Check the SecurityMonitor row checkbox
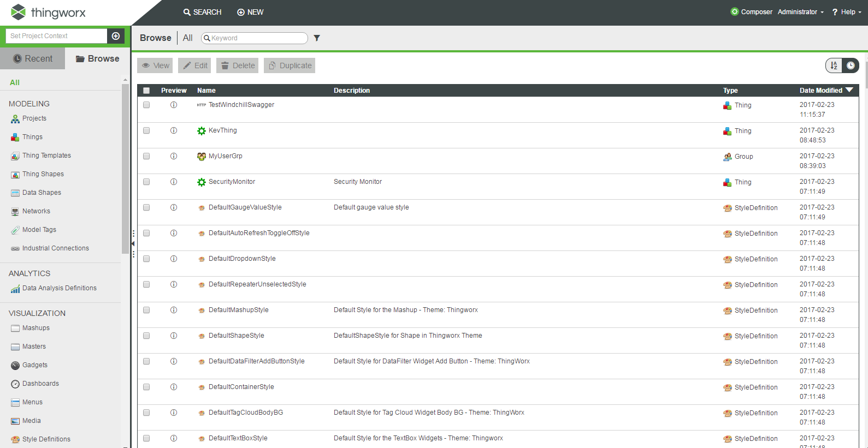 [146, 182]
